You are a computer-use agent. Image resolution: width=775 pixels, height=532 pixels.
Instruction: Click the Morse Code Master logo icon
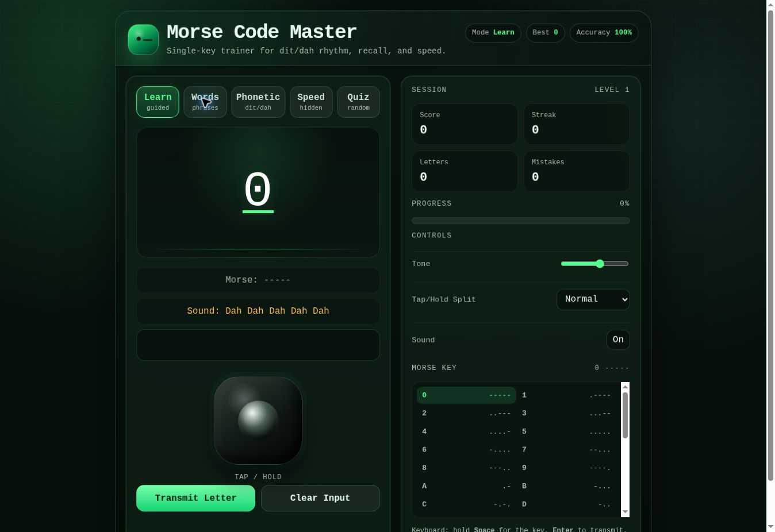tap(143, 40)
